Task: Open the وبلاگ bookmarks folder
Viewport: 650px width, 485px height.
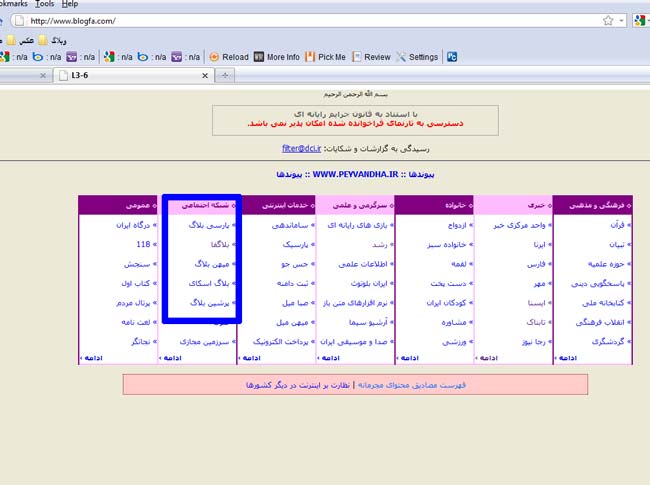Action: tap(52, 40)
